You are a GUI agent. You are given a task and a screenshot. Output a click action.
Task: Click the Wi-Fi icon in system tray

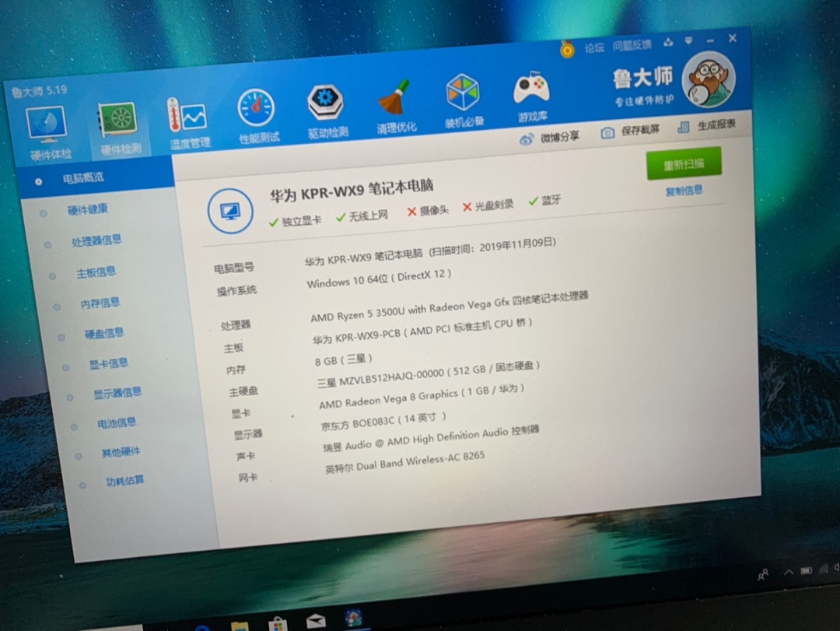coord(824,568)
